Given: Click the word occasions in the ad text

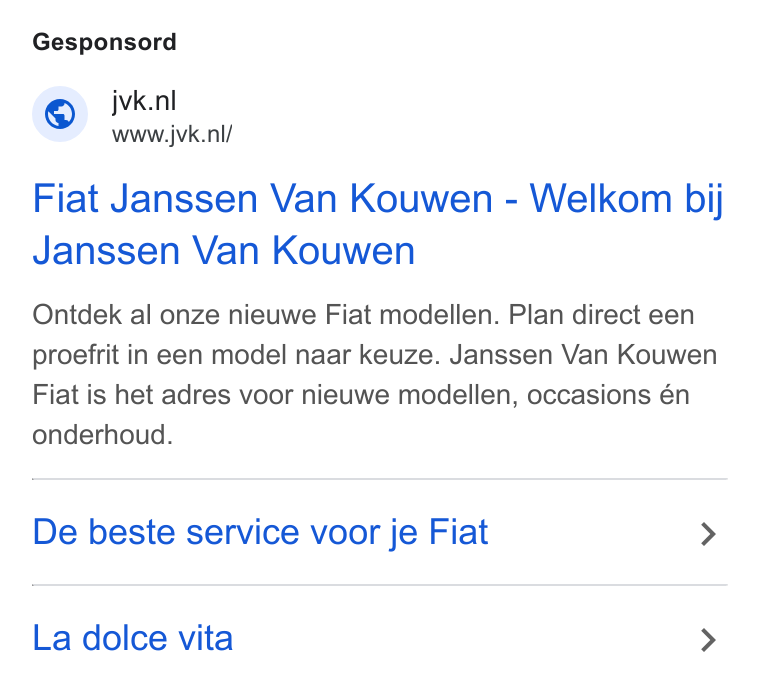Looking at the screenshot, I should [588, 396].
